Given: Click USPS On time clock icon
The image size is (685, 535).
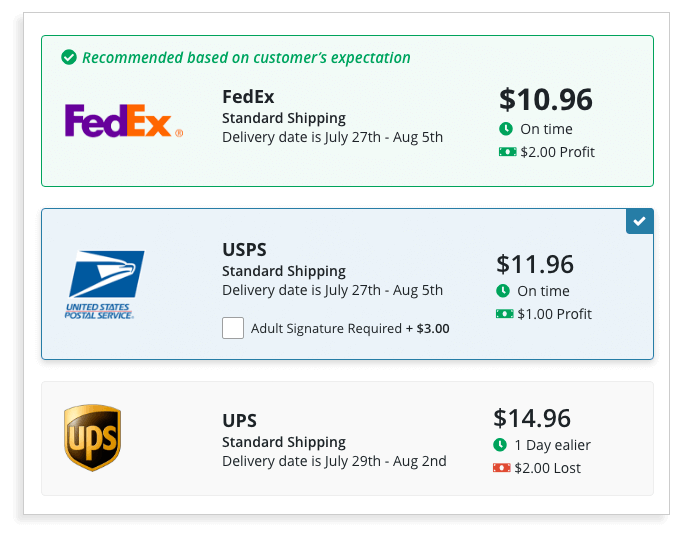Looking at the screenshot, I should click(x=503, y=291).
